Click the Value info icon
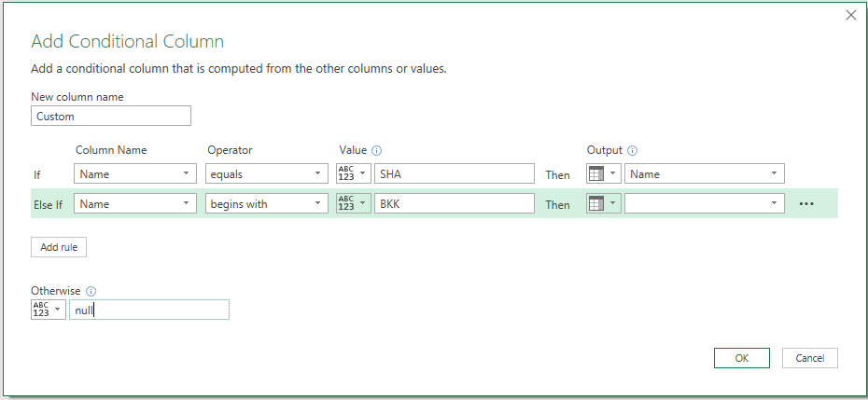 [x=377, y=150]
